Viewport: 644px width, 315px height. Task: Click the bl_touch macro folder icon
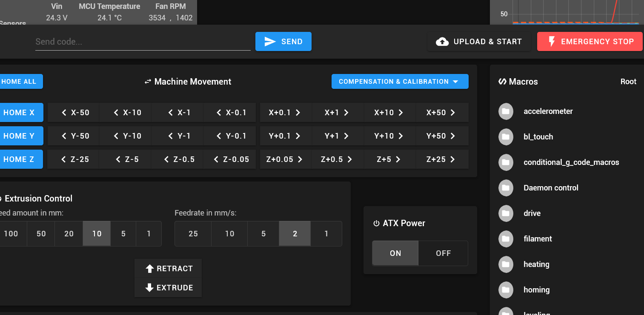tap(506, 137)
